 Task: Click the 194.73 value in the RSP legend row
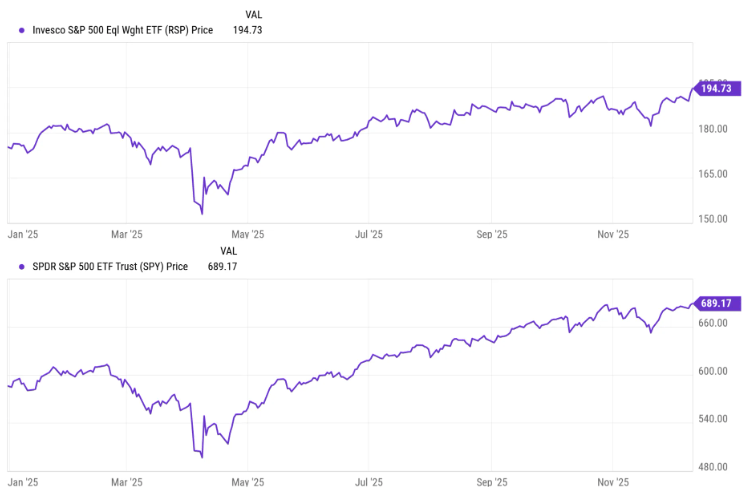[259, 30]
